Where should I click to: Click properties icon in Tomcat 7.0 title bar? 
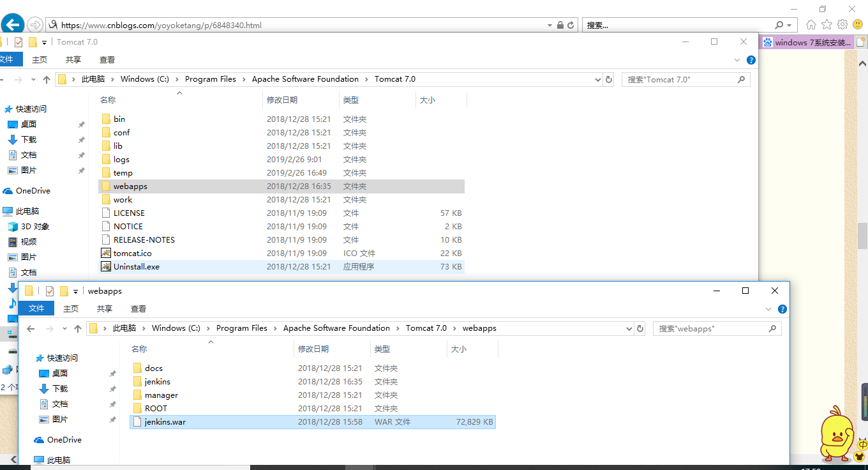(x=19, y=42)
